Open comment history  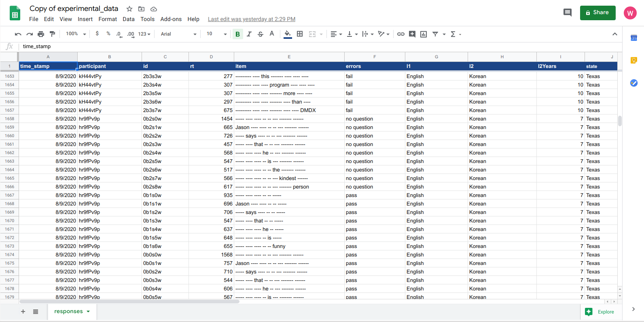pos(568,13)
